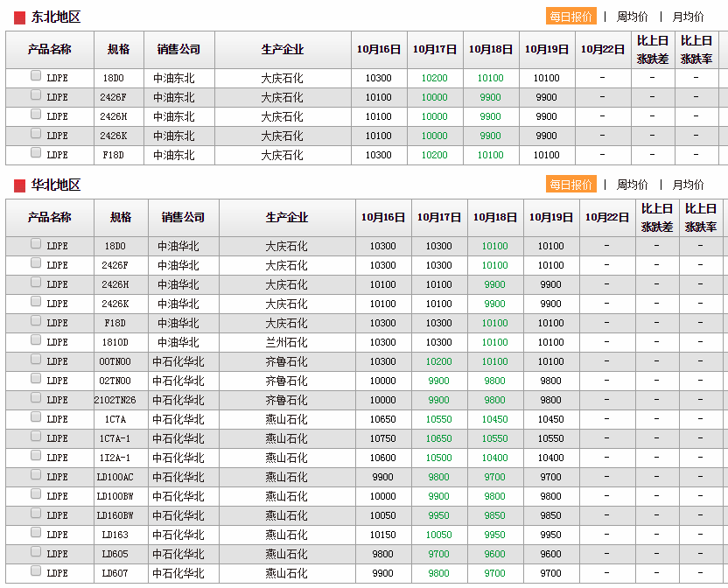Select checkbox for LD100BW 燕山石化 row
The width and height of the screenshot is (728, 588).
click(36, 494)
